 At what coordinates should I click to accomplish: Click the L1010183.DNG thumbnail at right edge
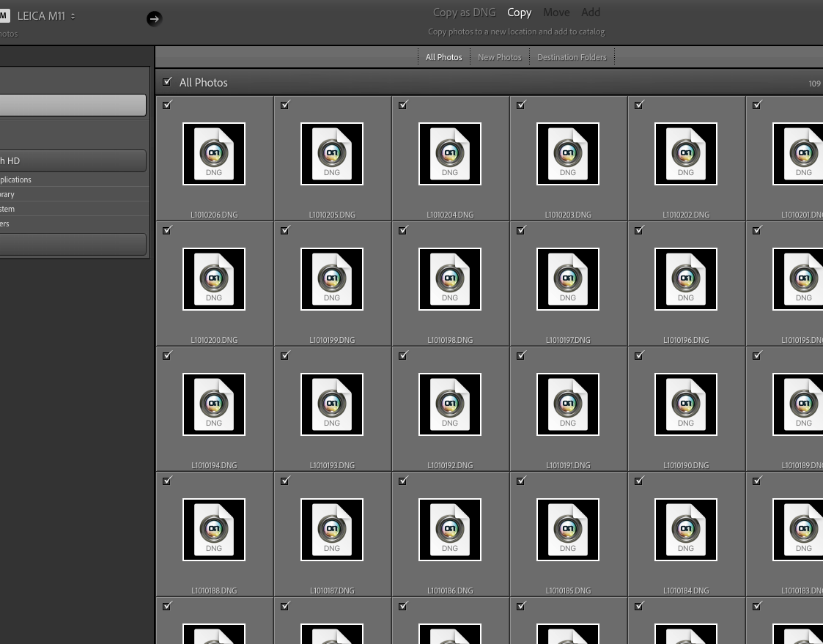click(798, 530)
